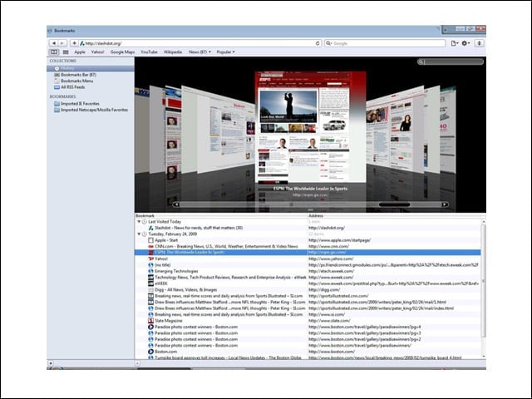Screen dimensions: 532x399
Task: Toggle the Show All Bookmarks book icon
Action: (53, 52)
